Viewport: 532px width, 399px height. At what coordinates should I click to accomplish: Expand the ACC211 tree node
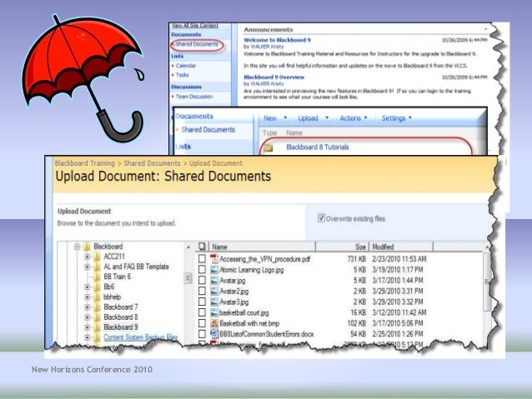[x=88, y=257]
